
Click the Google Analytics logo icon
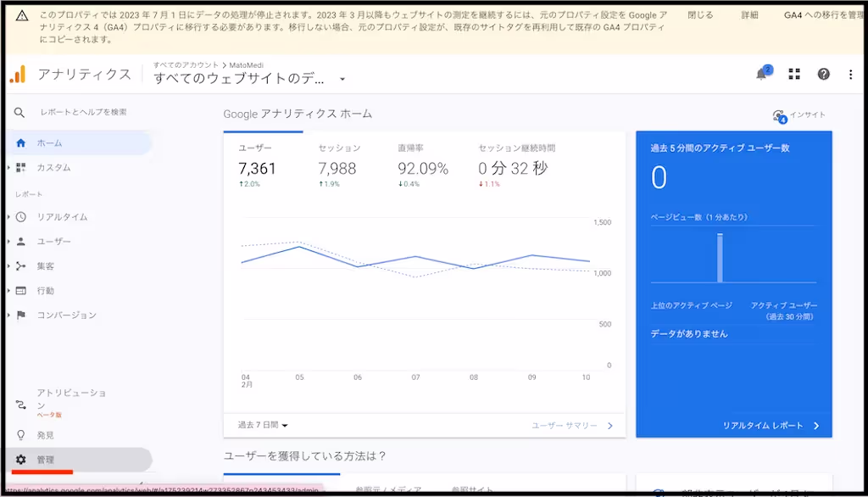click(18, 75)
